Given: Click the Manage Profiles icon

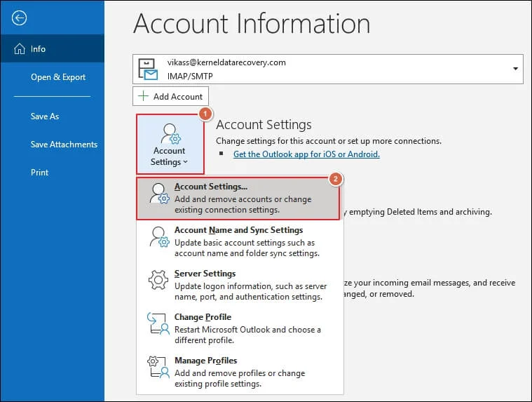Looking at the screenshot, I should click(x=158, y=367).
